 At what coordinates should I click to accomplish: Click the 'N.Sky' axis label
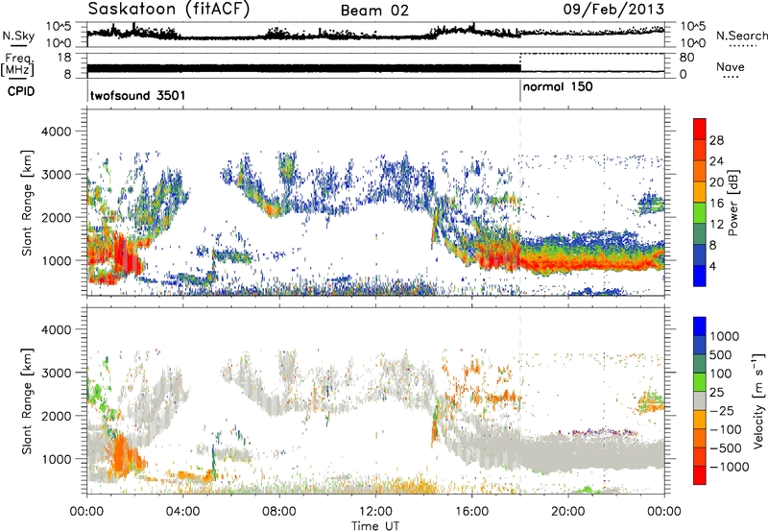pyautogui.click(x=18, y=36)
